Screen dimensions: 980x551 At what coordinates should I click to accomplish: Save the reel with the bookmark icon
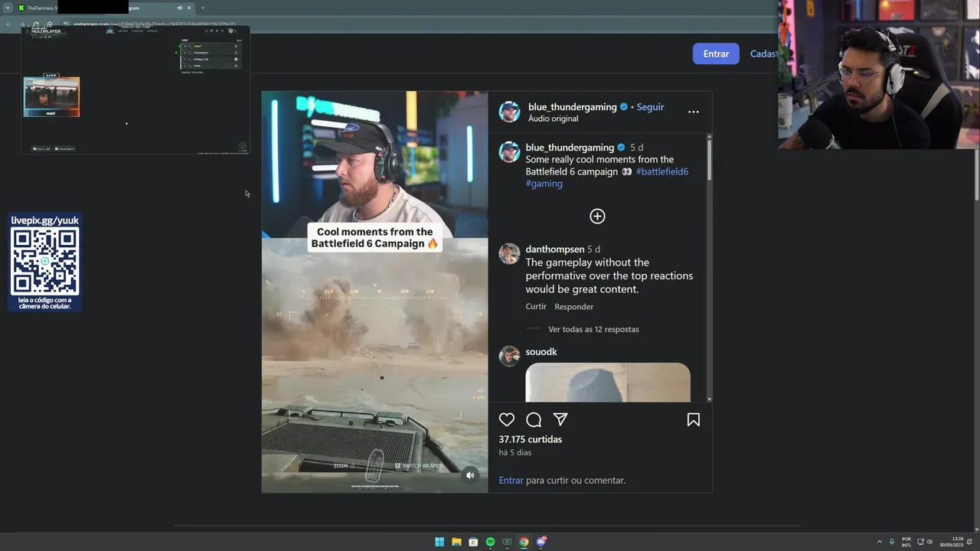694,419
